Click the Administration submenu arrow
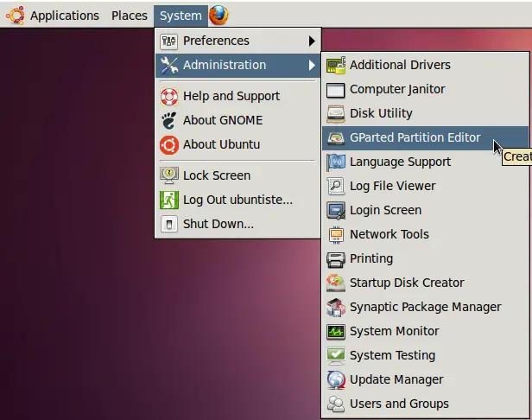 click(x=312, y=65)
